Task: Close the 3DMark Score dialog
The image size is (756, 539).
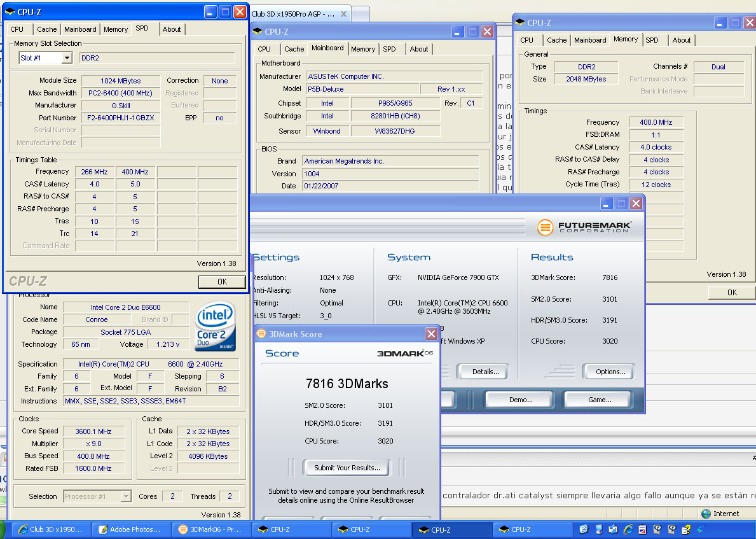Action: click(x=430, y=334)
